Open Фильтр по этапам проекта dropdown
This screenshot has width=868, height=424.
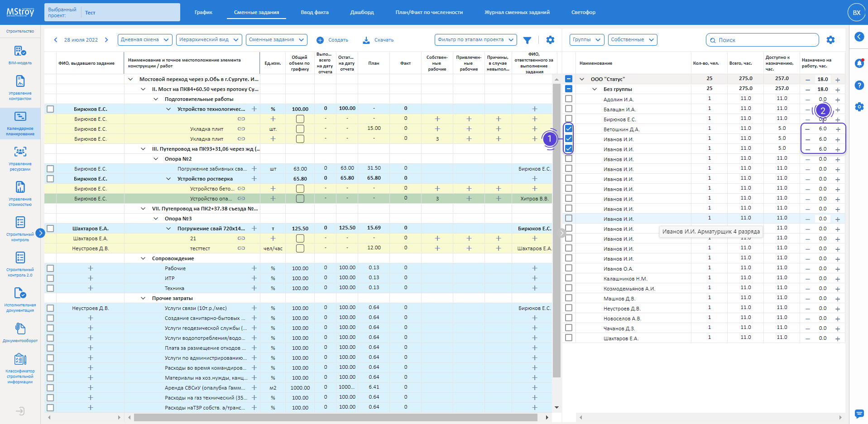click(x=476, y=40)
